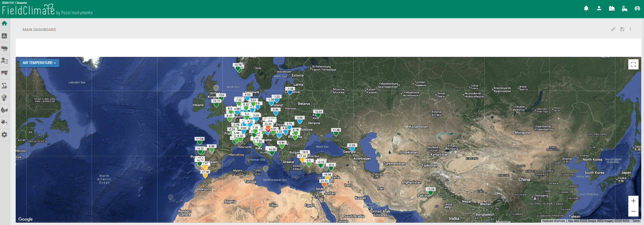Viewport: 644px width, 225px height.
Task: Expand the Air Temperature dropdown
Action: (x=39, y=63)
